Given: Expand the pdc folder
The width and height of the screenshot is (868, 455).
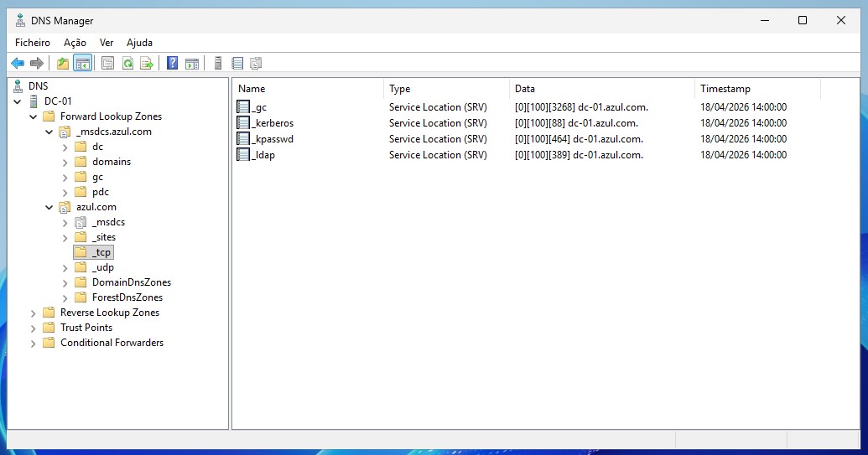Looking at the screenshot, I should 65,193.
